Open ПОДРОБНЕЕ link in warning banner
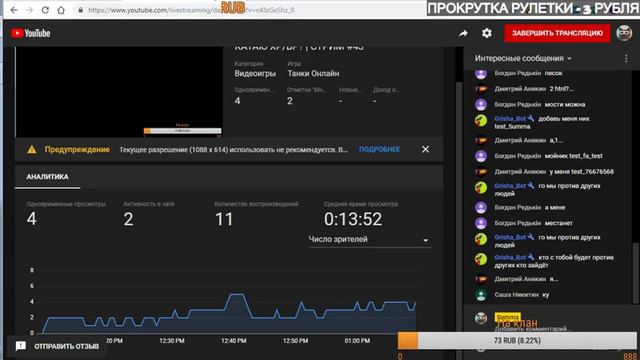Viewport: 640px width, 360px height. click(x=379, y=149)
